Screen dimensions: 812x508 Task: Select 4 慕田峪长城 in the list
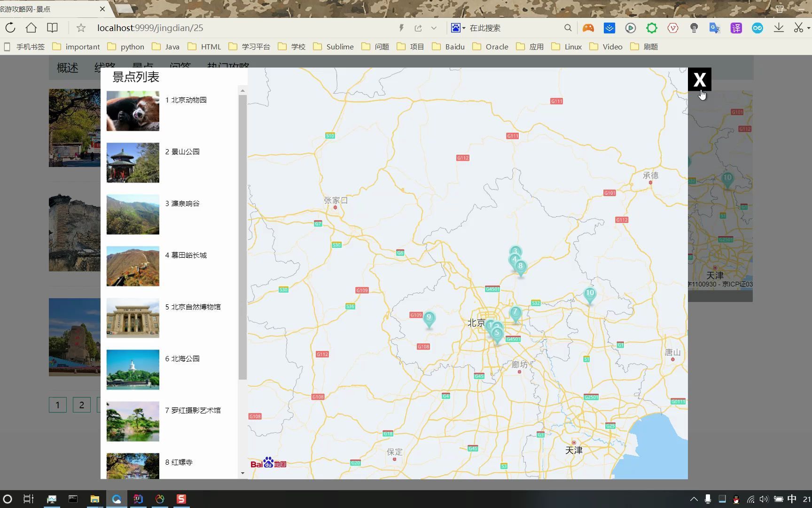(x=186, y=255)
